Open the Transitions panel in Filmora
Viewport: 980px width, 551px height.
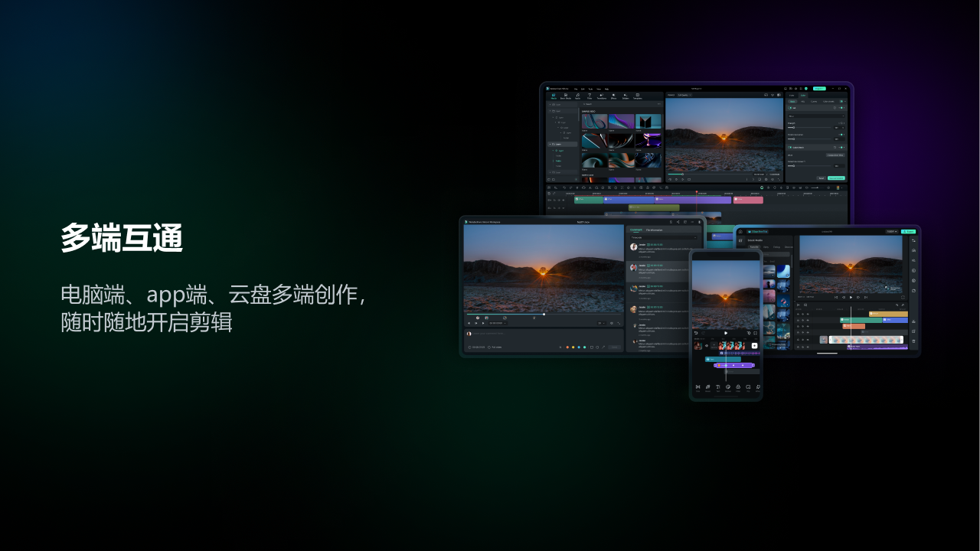(x=601, y=96)
